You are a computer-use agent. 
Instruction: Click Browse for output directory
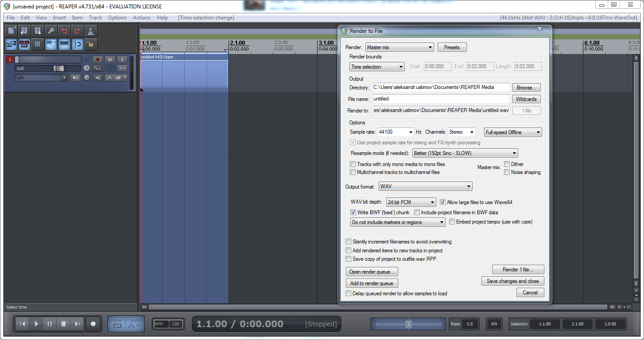527,88
